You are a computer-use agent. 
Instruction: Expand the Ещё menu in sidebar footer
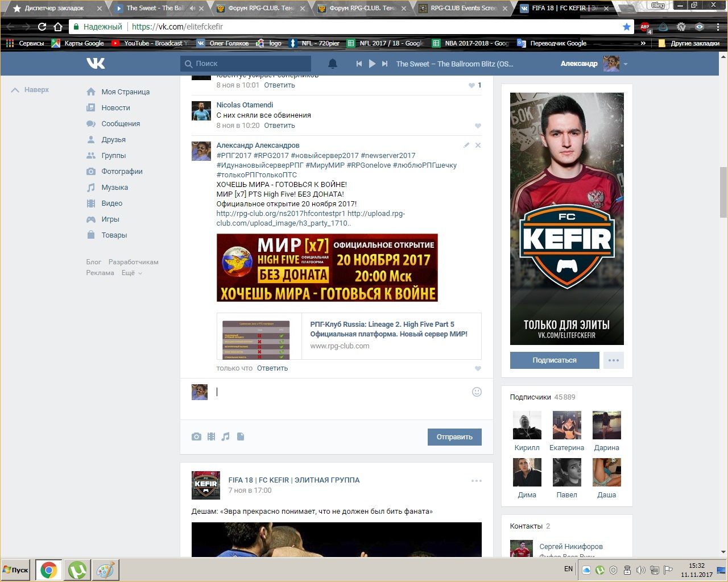coord(131,273)
